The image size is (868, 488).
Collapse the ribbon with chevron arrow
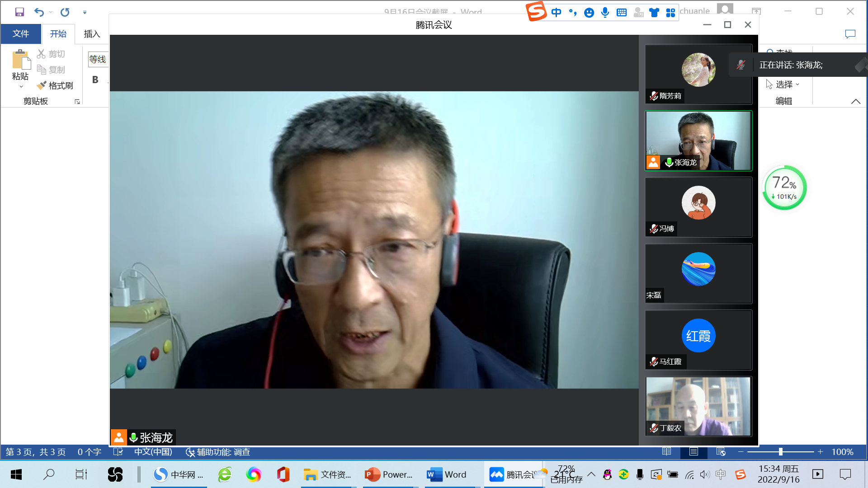[x=855, y=101]
